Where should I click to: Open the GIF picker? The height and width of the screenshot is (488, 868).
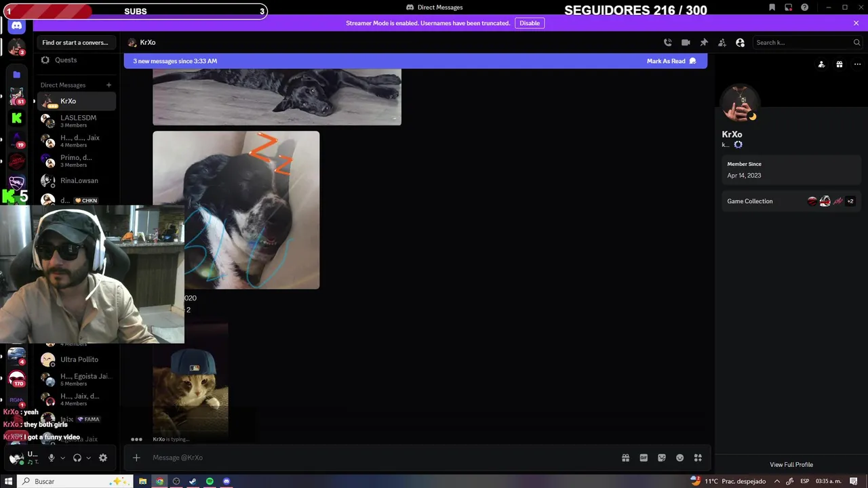pyautogui.click(x=644, y=458)
